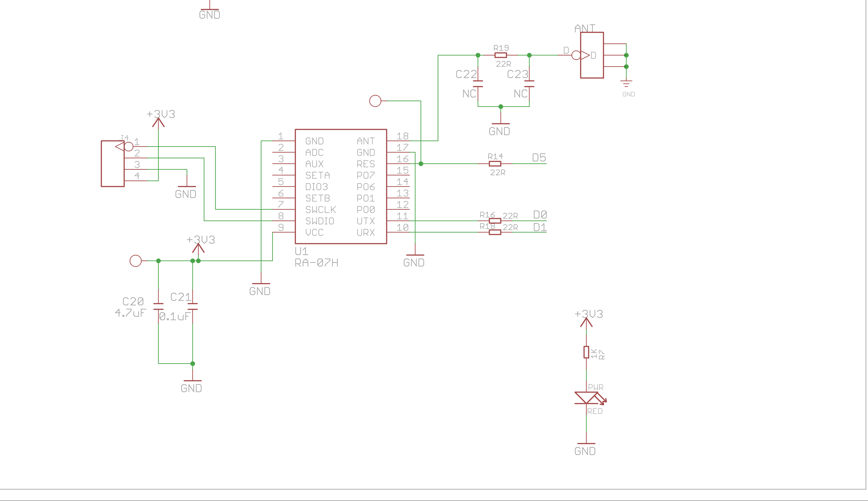Select resistor R16 symbol

[x=495, y=221]
